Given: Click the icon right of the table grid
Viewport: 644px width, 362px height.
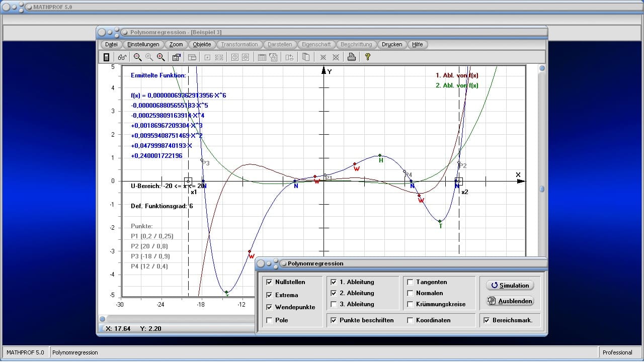Looking at the screenshot, I should 273,57.
